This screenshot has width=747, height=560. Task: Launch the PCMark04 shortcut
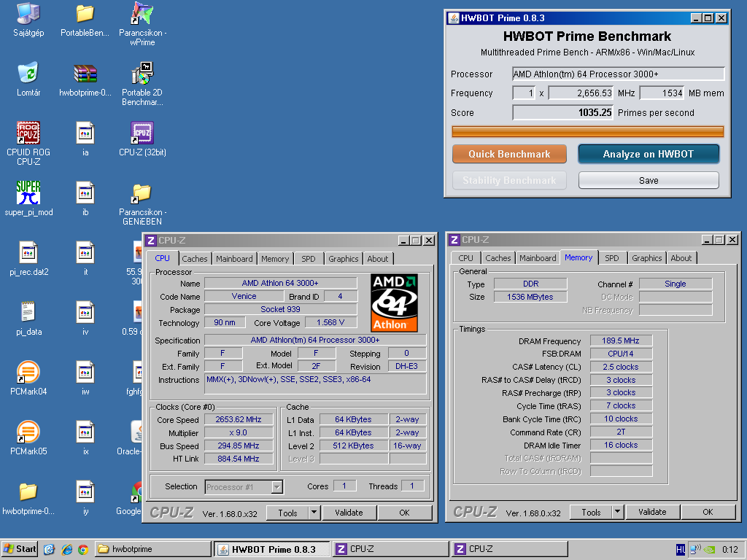coord(28,378)
